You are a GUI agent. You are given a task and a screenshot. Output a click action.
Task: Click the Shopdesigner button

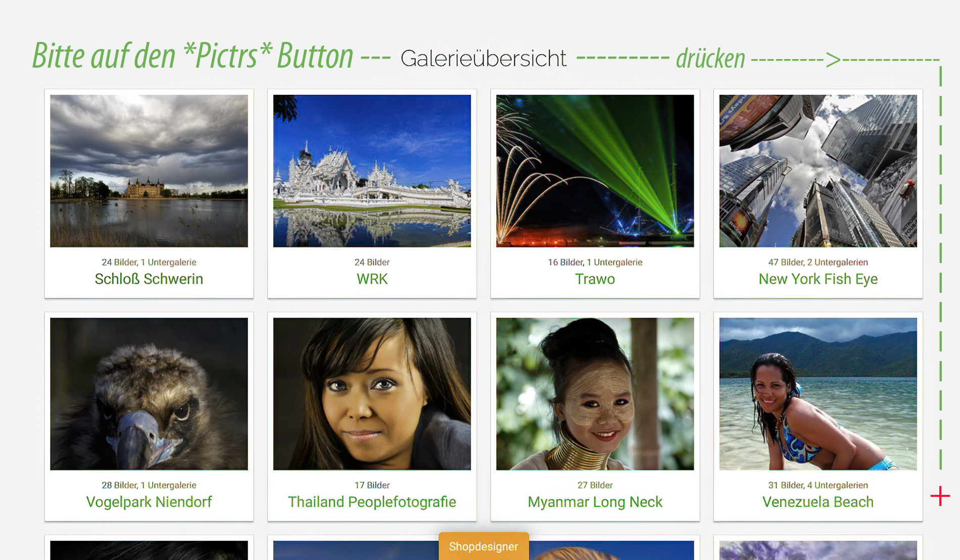point(484,546)
